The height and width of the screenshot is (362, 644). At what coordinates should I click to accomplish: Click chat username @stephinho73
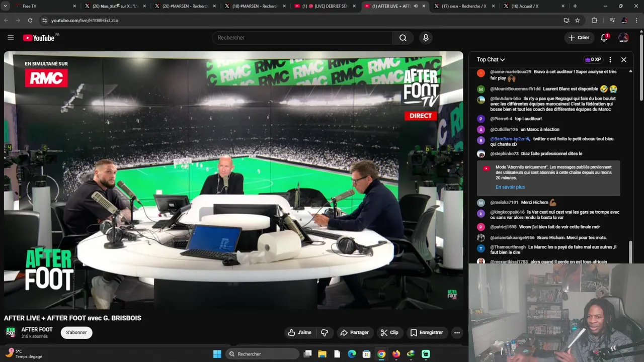click(504, 153)
